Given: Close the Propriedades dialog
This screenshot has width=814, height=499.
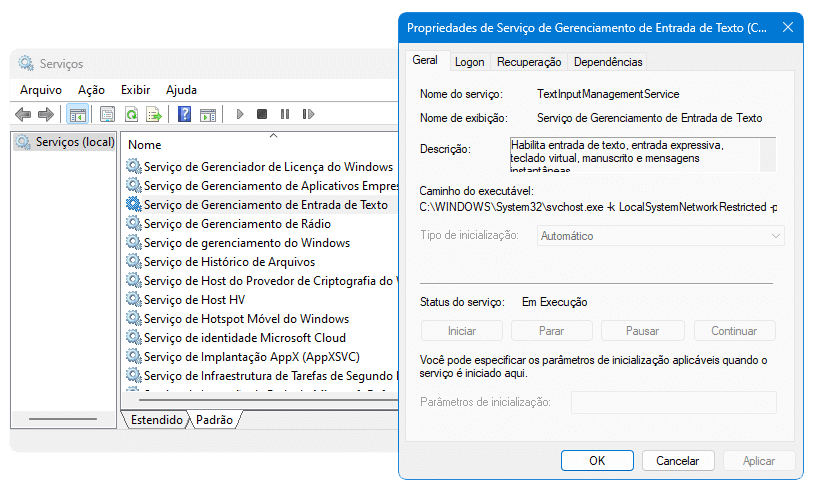Looking at the screenshot, I should (788, 27).
